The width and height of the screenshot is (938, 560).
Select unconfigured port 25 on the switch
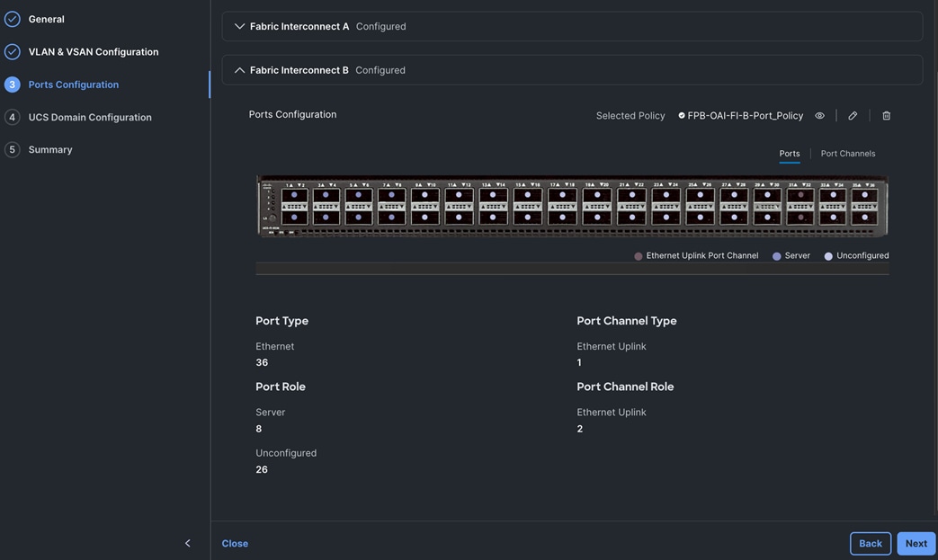(x=700, y=195)
